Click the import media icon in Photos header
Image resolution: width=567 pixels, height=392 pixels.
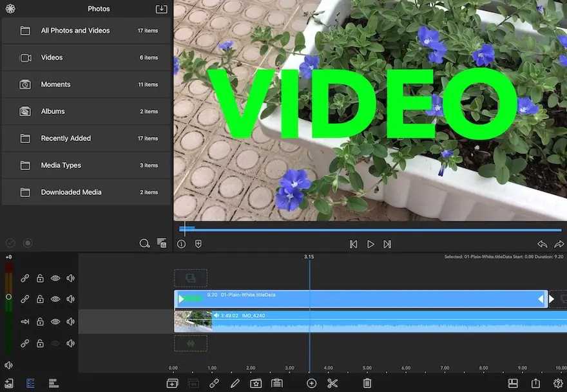click(x=161, y=9)
